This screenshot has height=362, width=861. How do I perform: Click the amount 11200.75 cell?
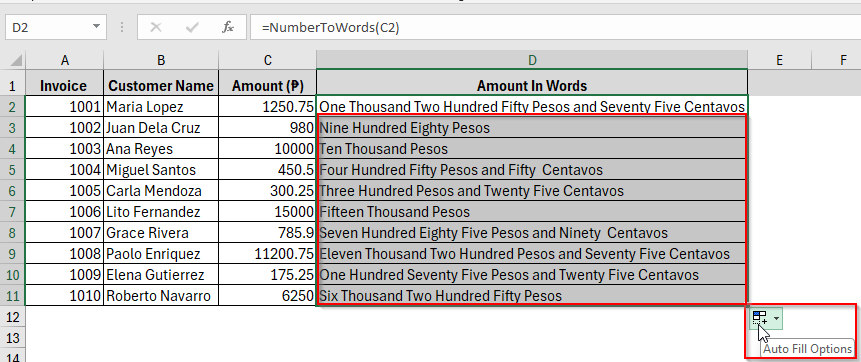(267, 254)
